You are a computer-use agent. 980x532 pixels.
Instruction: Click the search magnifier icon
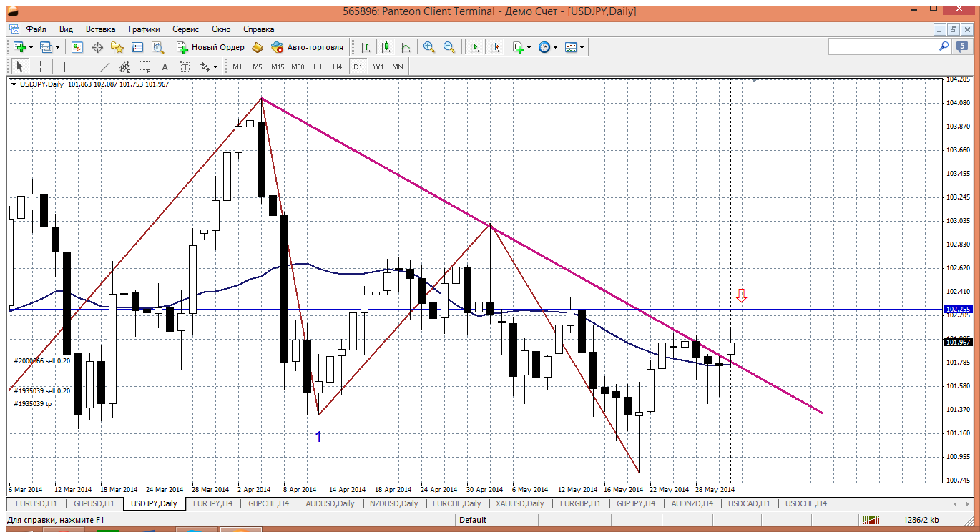(944, 46)
